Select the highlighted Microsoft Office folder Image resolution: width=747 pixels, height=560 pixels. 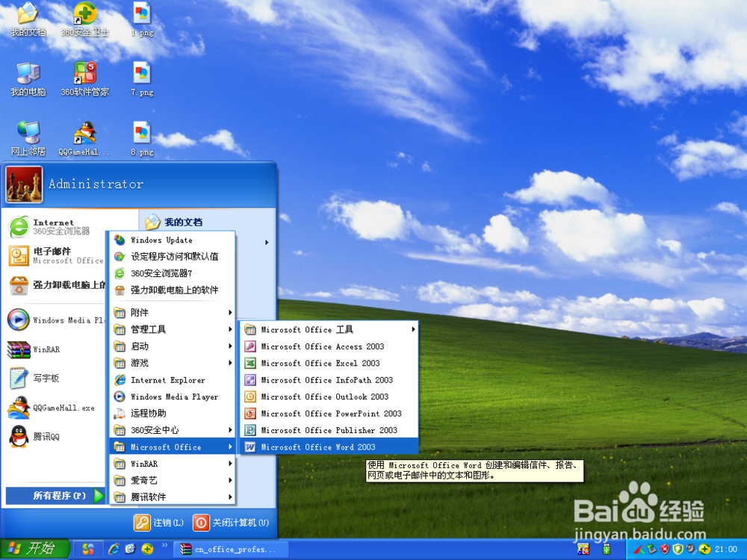tap(173, 447)
